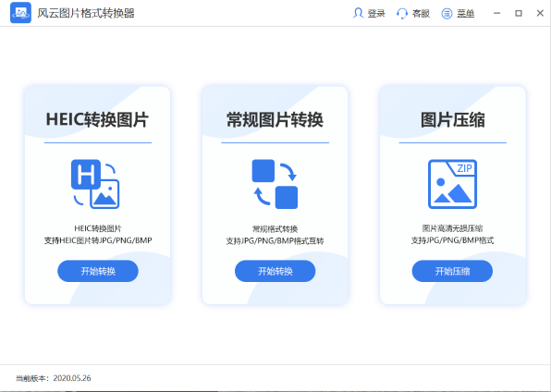The height and width of the screenshot is (392, 551).
Task: Click 开始转换 under 常规图片转换
Action: (275, 271)
